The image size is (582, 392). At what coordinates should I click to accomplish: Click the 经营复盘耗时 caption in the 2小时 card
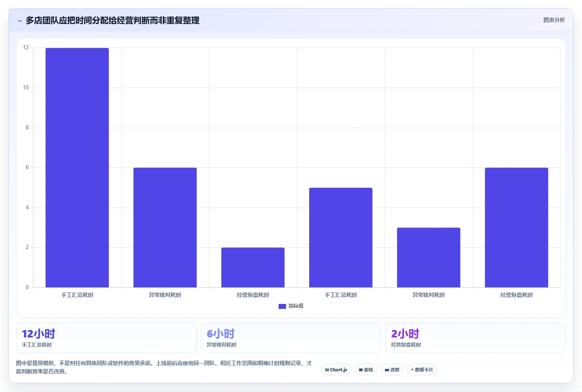coord(406,345)
